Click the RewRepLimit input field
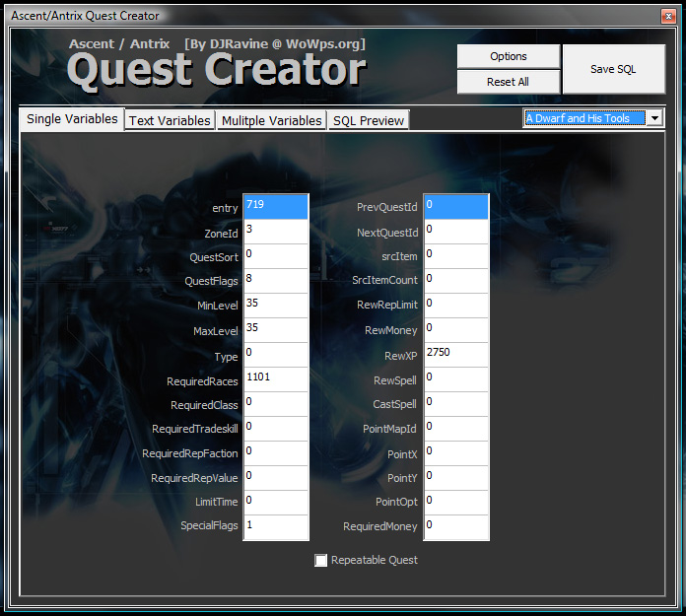The image size is (686, 616). [456, 306]
